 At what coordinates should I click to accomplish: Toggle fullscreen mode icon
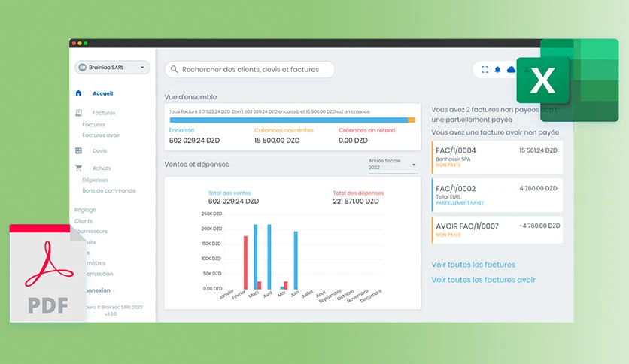coord(485,69)
